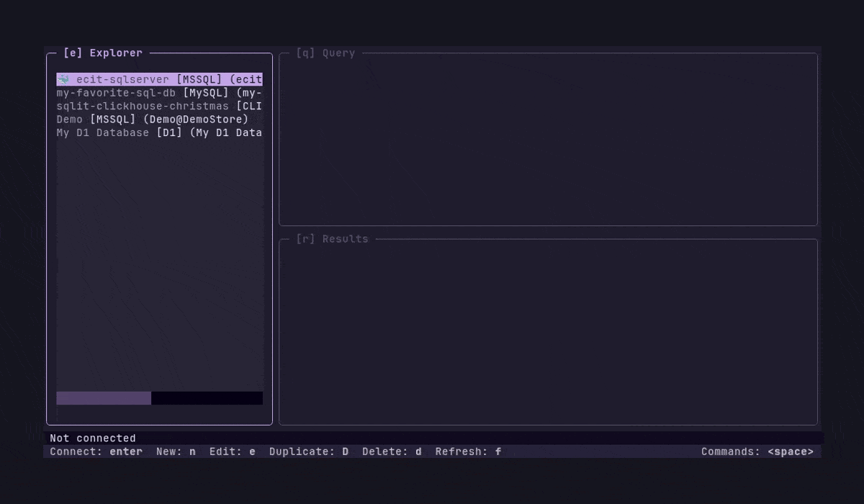The image size is (864, 504).
Task: Click inside the empty Results area
Action: pos(547,331)
